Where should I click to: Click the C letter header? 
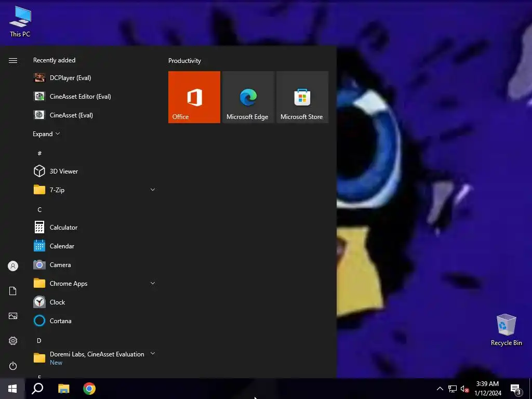[x=39, y=210]
